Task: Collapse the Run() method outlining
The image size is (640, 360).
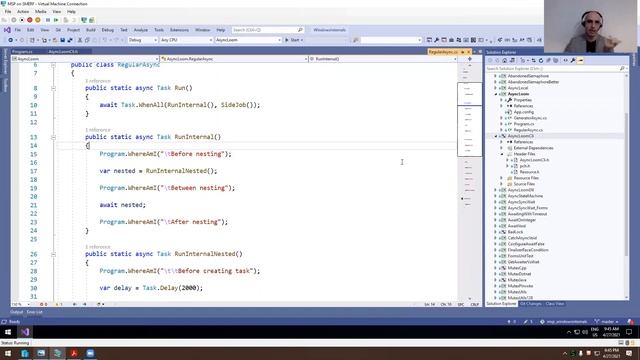Action: (x=53, y=88)
